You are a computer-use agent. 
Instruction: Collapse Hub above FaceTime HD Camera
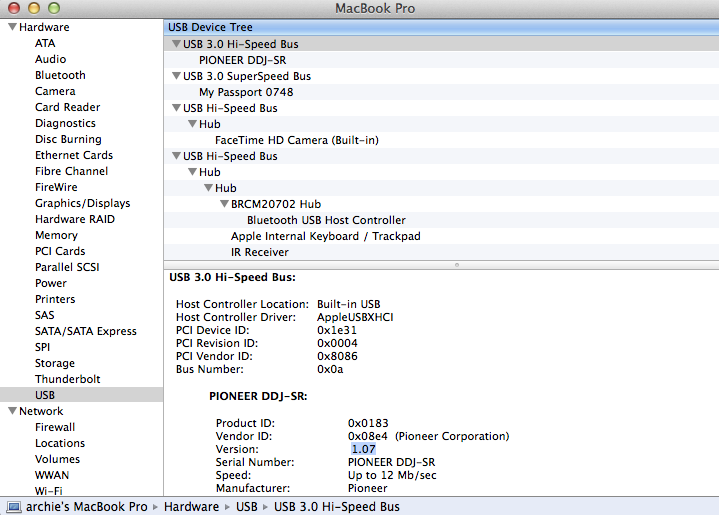193,124
